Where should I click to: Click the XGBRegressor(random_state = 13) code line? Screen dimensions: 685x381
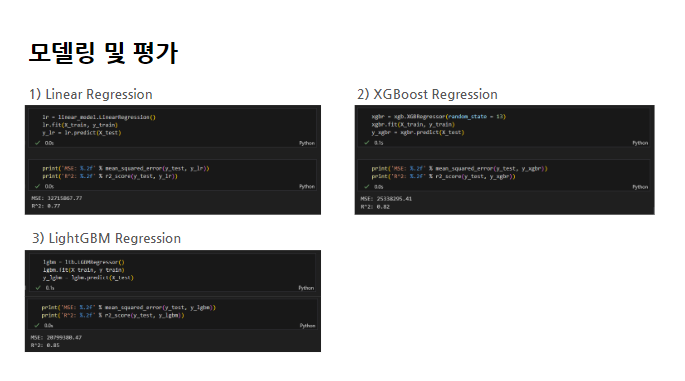(439, 117)
